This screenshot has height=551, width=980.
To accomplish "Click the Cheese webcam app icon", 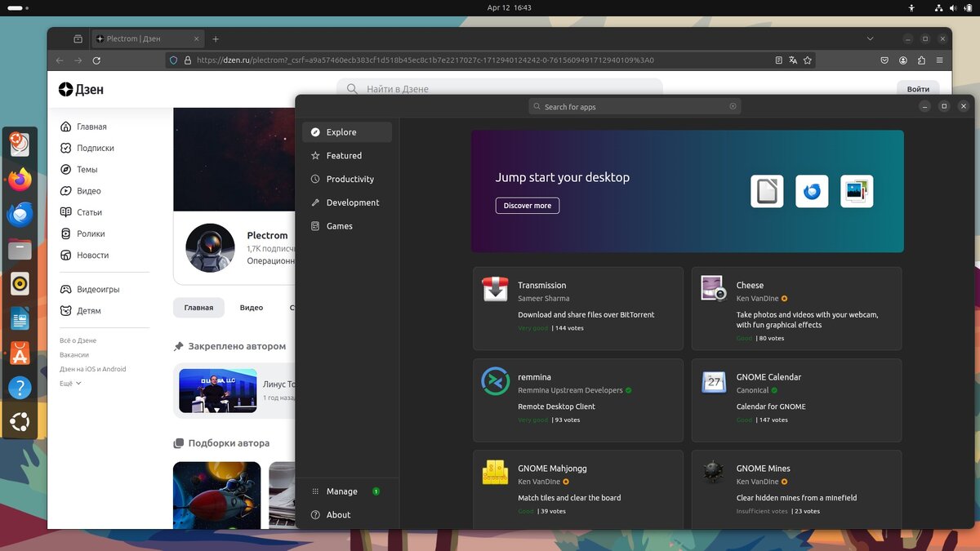I will [714, 289].
